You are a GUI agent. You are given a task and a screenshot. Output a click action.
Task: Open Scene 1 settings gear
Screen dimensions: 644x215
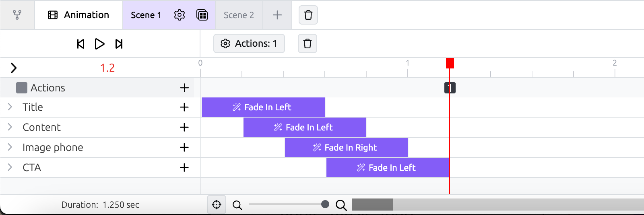pyautogui.click(x=180, y=15)
